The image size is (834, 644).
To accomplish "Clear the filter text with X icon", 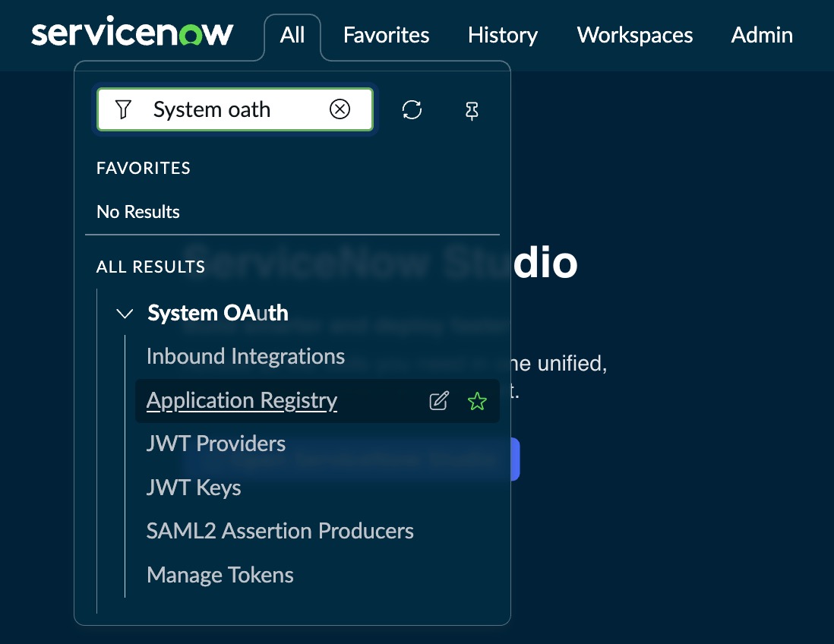I will [x=340, y=109].
